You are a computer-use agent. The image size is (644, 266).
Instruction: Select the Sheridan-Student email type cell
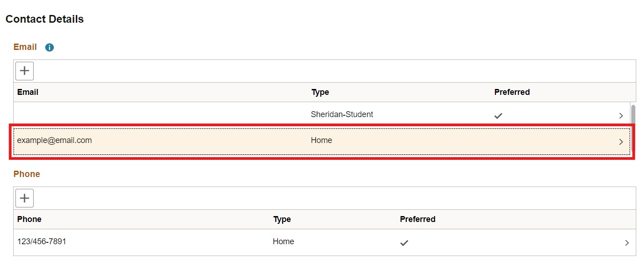tap(342, 114)
